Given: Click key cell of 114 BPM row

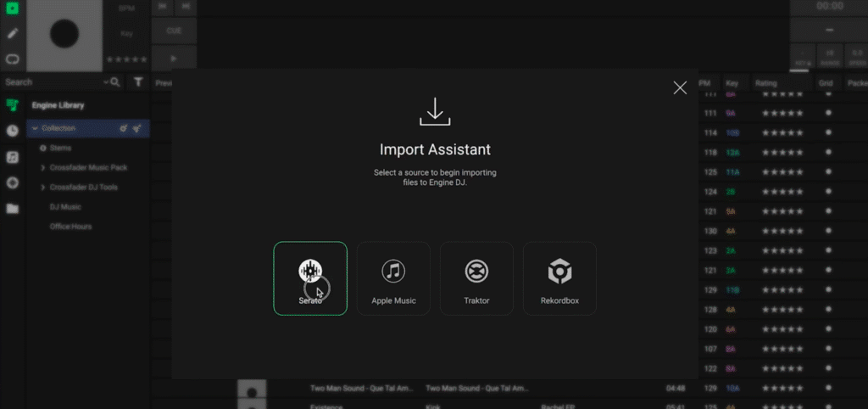Looking at the screenshot, I should tap(732, 133).
